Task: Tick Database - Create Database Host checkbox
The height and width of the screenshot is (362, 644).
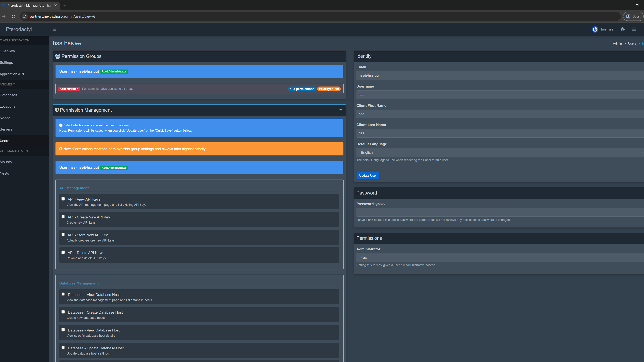Action: tap(63, 312)
